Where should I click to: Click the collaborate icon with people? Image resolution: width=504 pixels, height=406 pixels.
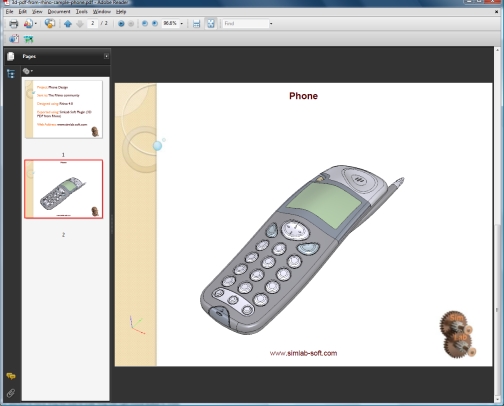click(x=28, y=24)
